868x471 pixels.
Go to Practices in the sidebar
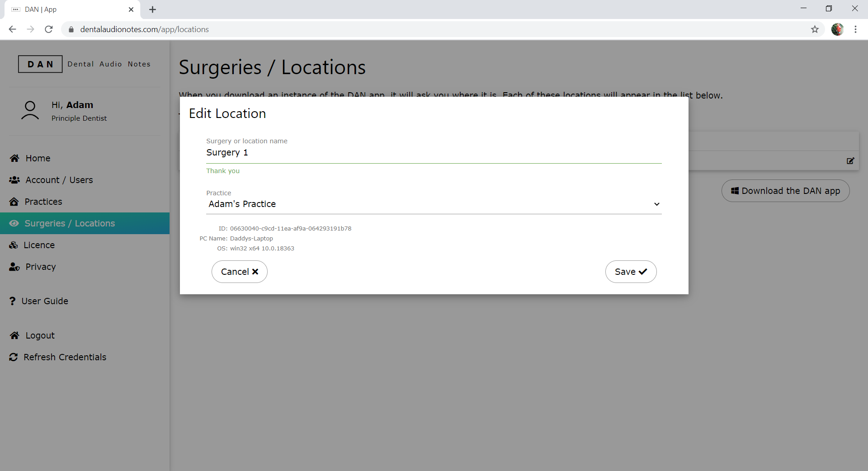[x=43, y=202]
